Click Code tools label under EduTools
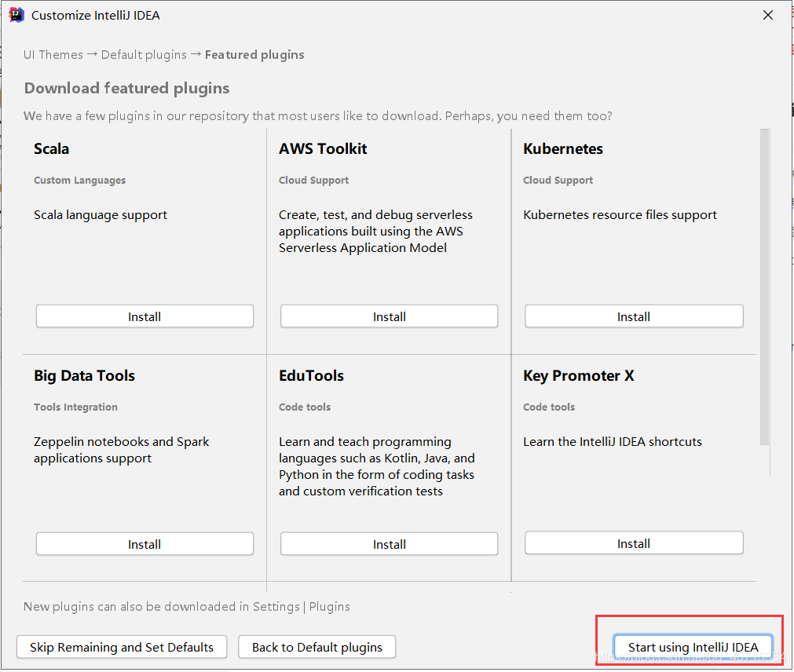 point(305,407)
